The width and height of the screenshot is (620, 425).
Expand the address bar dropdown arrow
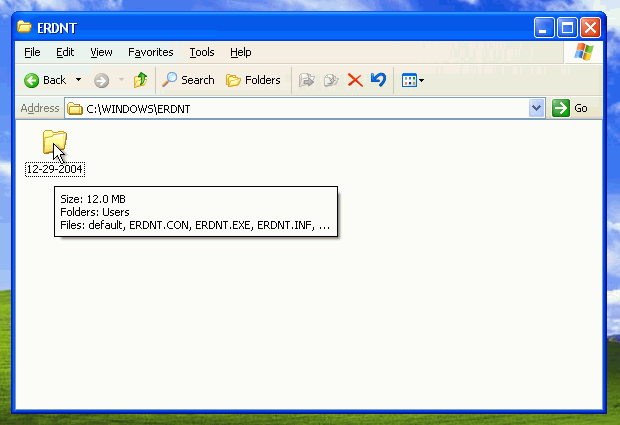[x=537, y=108]
